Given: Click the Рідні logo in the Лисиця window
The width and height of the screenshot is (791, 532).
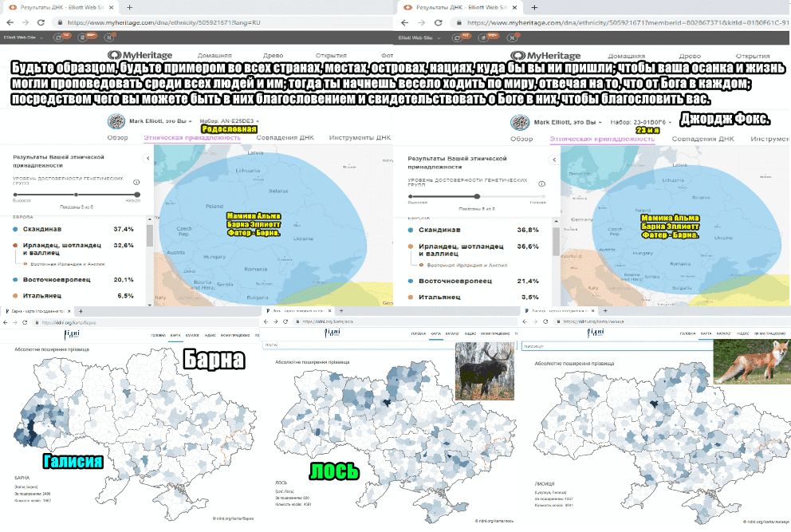Looking at the screenshot, I should coord(595,333).
